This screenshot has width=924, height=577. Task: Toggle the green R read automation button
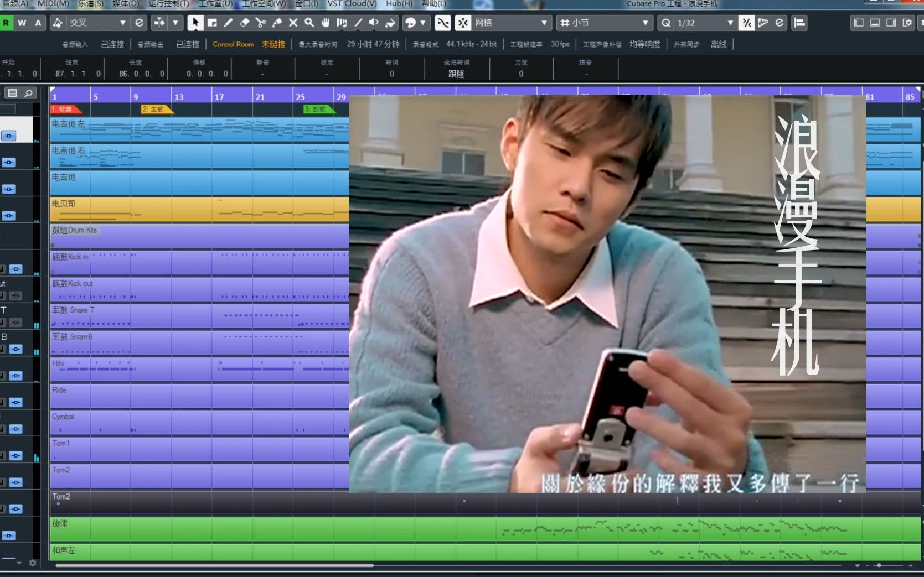[6, 23]
